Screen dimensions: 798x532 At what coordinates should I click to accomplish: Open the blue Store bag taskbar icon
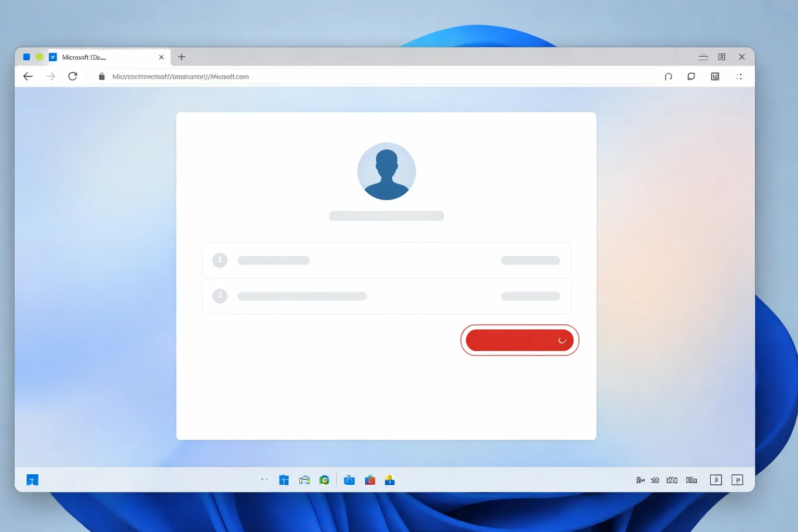(x=349, y=480)
